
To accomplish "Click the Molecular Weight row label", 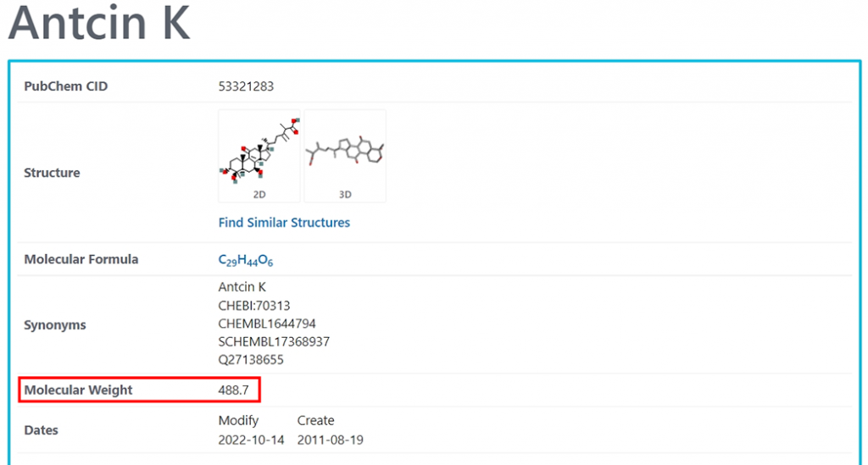I will click(78, 390).
